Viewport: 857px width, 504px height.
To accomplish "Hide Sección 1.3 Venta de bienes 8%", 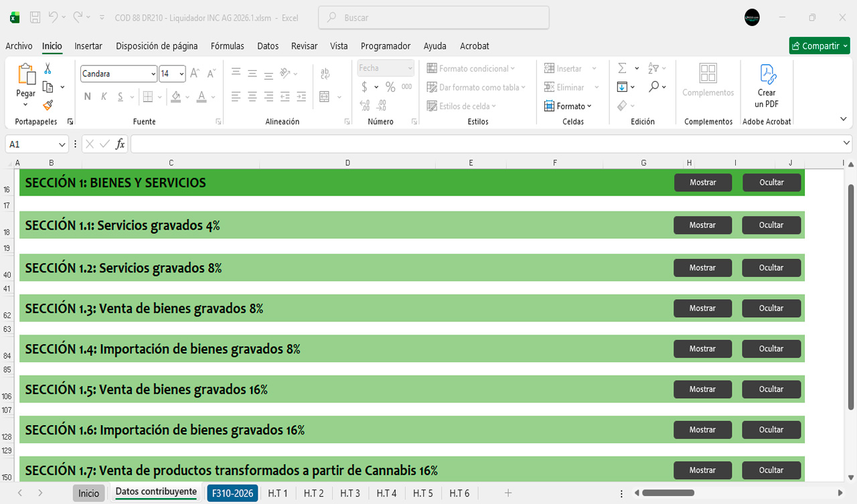I will (771, 309).
